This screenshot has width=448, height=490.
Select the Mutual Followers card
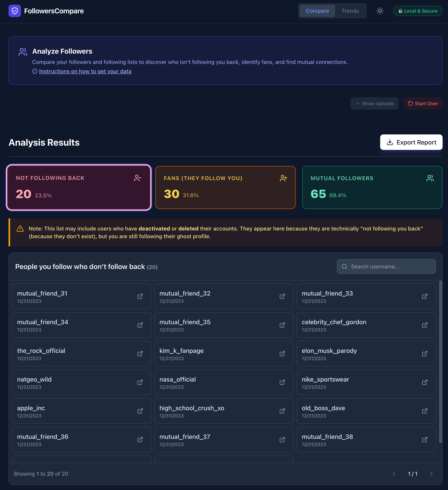[372, 187]
